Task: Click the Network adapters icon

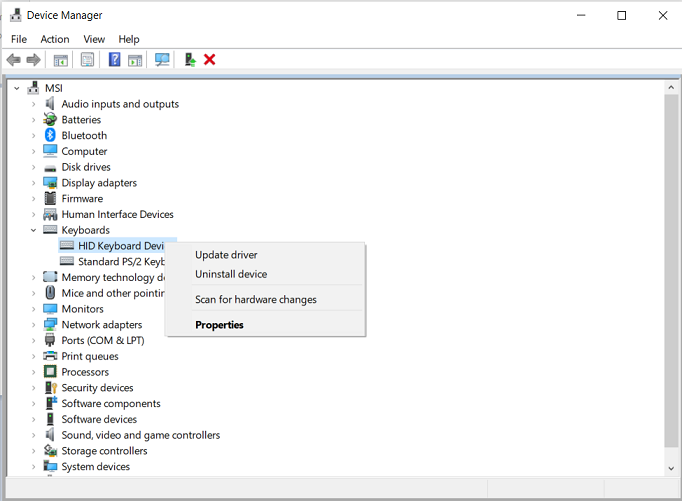Action: coord(50,324)
